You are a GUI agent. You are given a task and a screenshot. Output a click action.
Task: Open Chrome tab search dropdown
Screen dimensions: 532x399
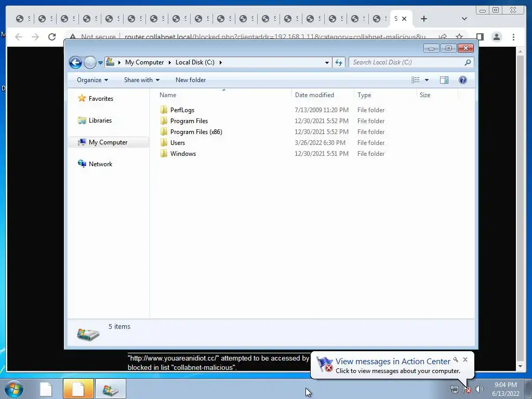464,19
